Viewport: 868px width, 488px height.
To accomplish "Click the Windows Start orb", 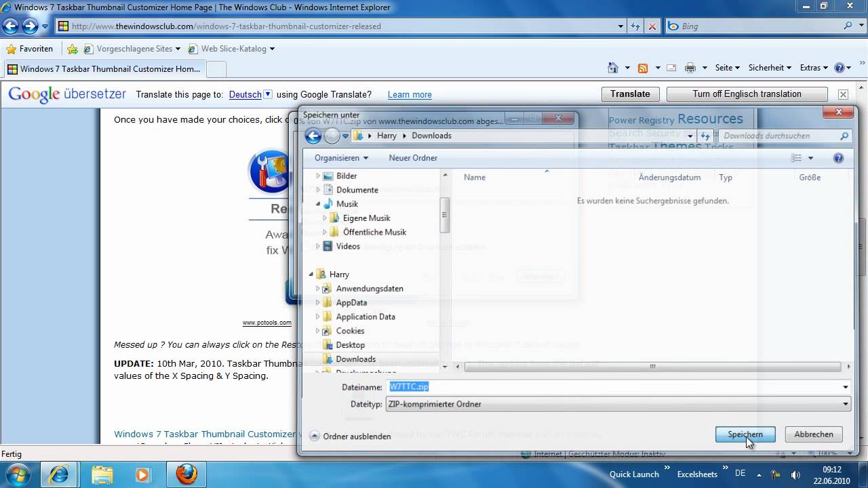I will (x=18, y=474).
